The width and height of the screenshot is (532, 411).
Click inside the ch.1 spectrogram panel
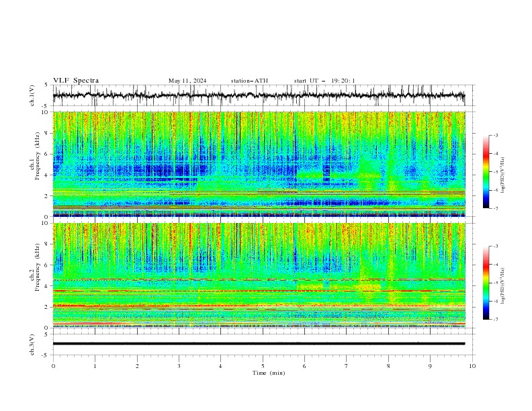(x=259, y=164)
